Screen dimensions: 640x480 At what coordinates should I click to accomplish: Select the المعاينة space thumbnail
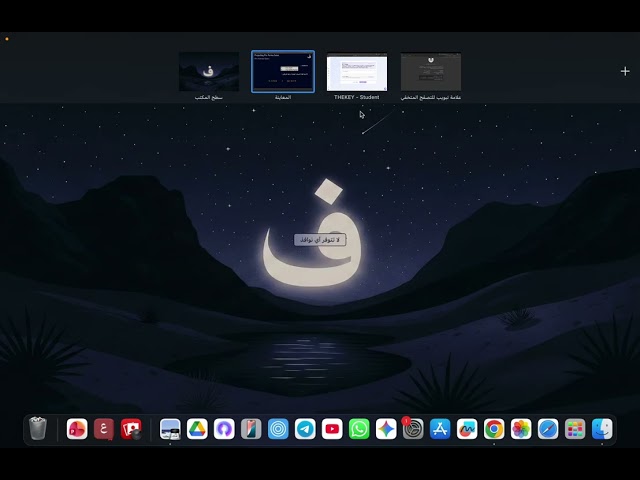point(283,72)
